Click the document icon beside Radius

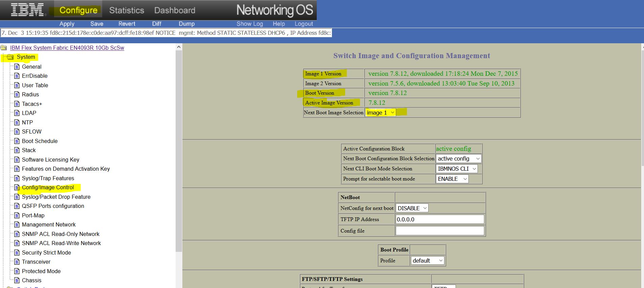[x=17, y=94]
